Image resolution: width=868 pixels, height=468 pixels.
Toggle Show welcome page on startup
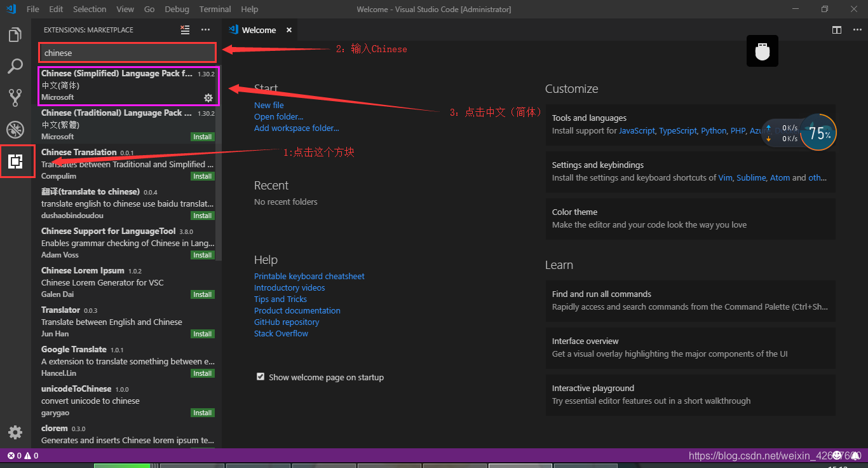(260, 376)
